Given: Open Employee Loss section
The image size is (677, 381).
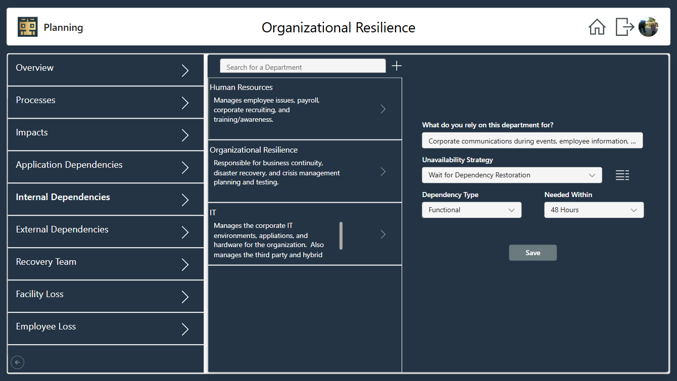Looking at the screenshot, I should coord(105,329).
